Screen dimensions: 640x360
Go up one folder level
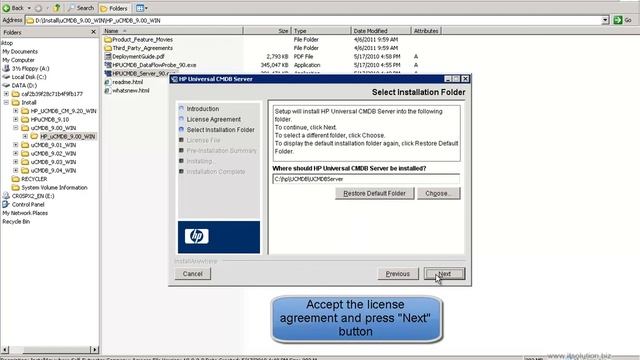pos(57,8)
